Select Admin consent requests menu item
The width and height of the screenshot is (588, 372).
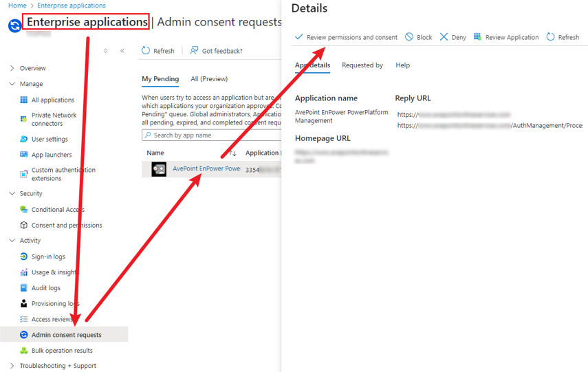pos(64,335)
